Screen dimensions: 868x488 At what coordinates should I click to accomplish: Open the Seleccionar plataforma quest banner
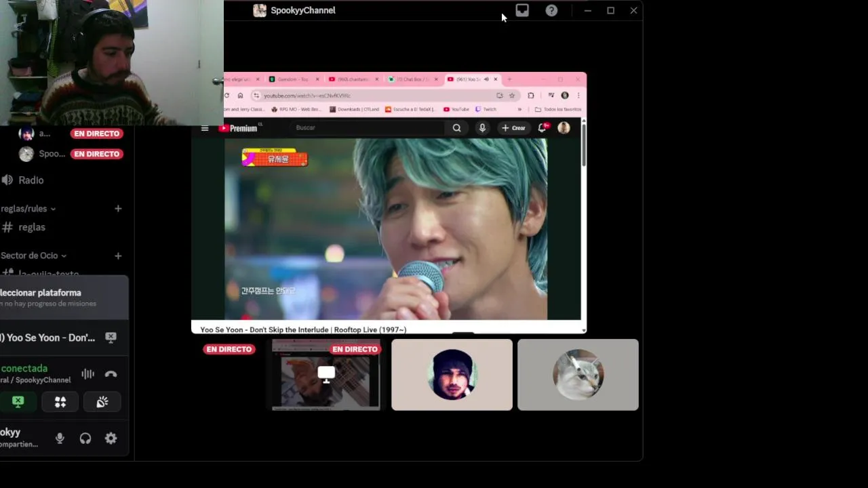[64, 298]
